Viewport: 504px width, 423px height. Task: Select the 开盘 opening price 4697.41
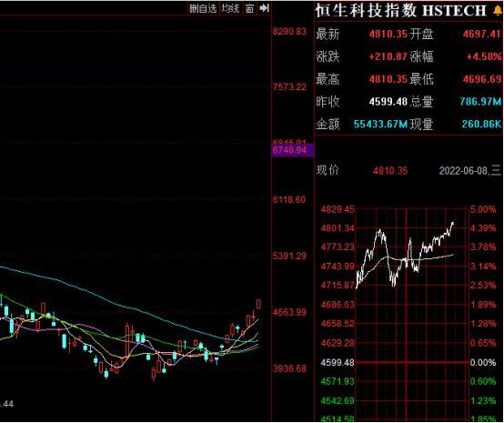point(482,34)
